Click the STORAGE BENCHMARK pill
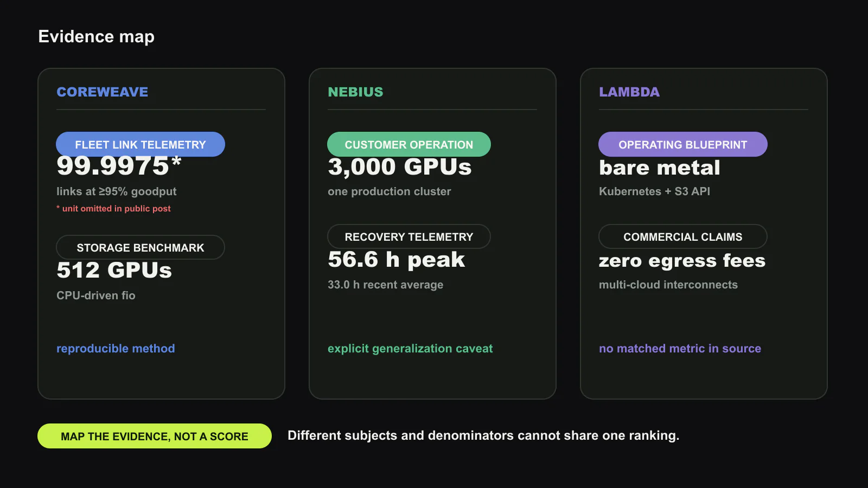The height and width of the screenshot is (488, 868). (x=141, y=247)
